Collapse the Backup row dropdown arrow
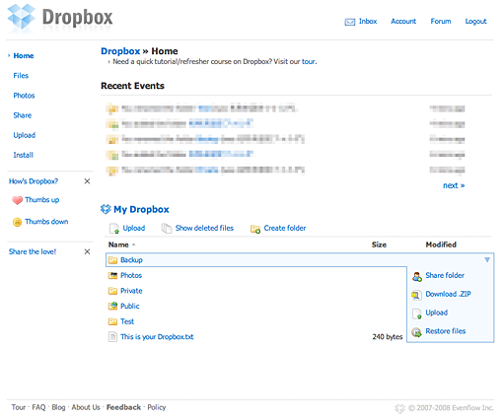This screenshot has width=504, height=420. tap(487, 260)
